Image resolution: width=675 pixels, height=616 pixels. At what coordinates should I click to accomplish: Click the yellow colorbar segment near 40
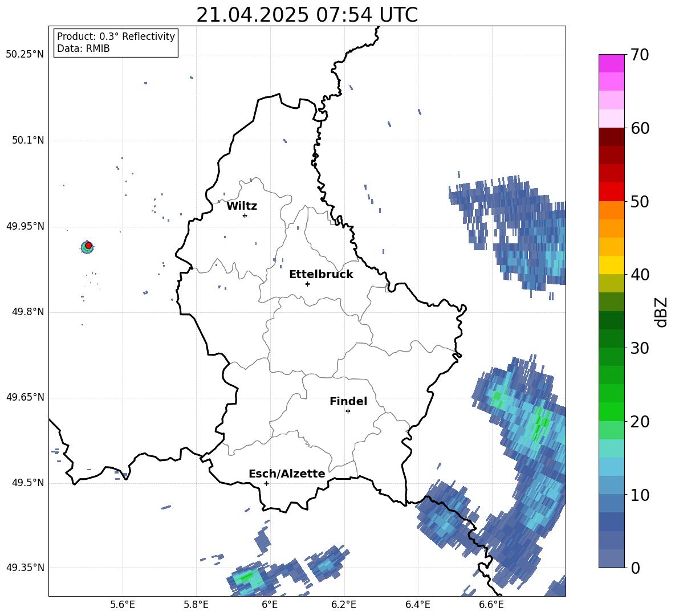click(611, 265)
